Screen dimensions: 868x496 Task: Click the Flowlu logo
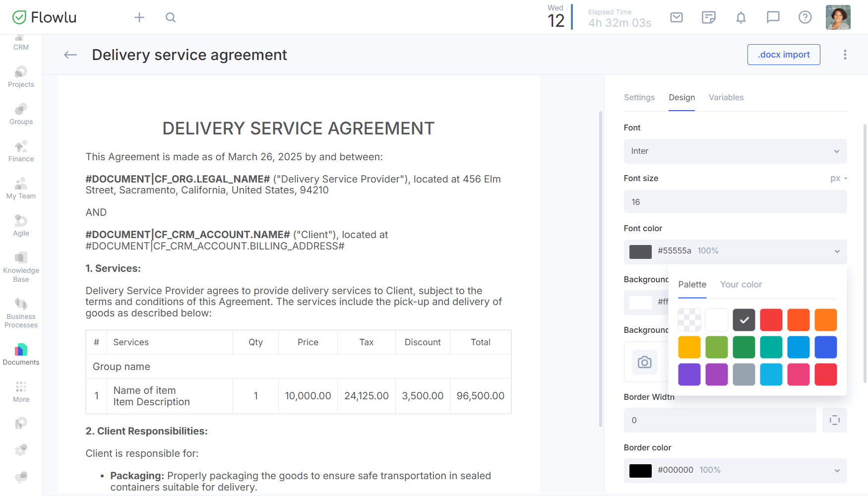pyautogui.click(x=44, y=17)
